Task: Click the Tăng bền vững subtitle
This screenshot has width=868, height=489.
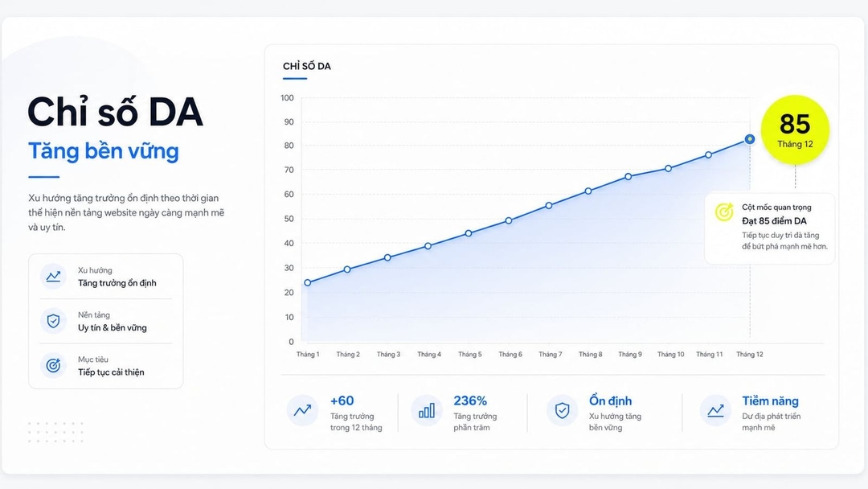Action: pyautogui.click(x=104, y=151)
